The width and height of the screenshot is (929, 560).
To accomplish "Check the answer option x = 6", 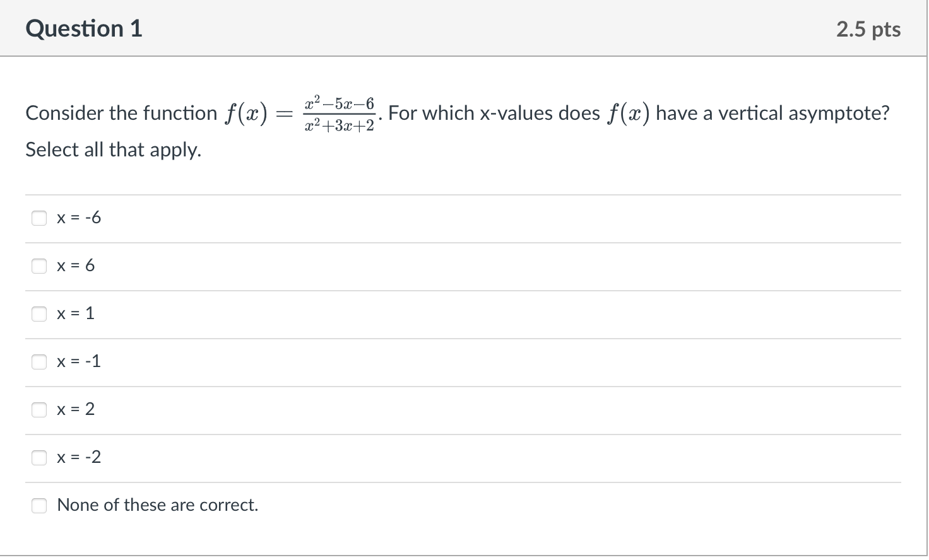I will coord(38,266).
